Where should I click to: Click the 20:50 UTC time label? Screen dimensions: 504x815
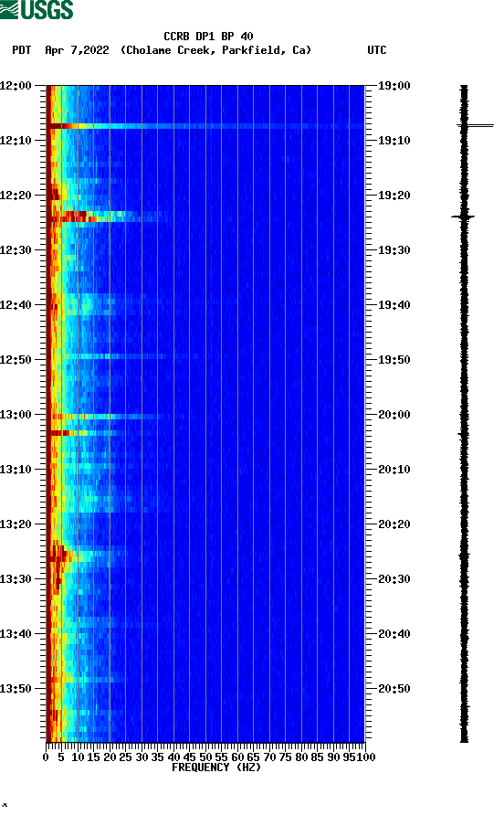pyautogui.click(x=394, y=689)
